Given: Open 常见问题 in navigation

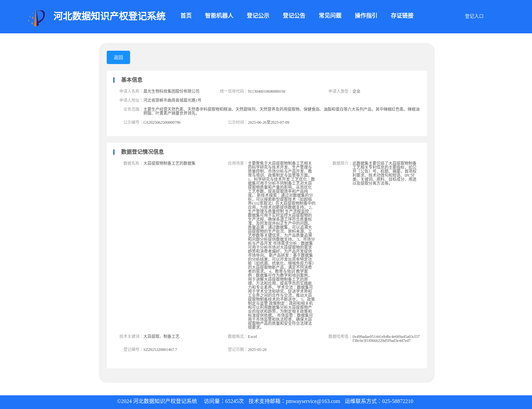Looking at the screenshot, I should (x=330, y=16).
